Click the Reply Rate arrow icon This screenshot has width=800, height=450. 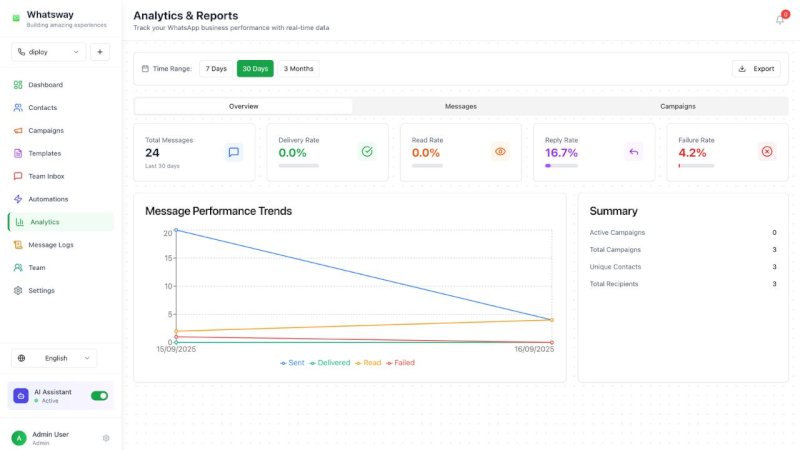[633, 152]
